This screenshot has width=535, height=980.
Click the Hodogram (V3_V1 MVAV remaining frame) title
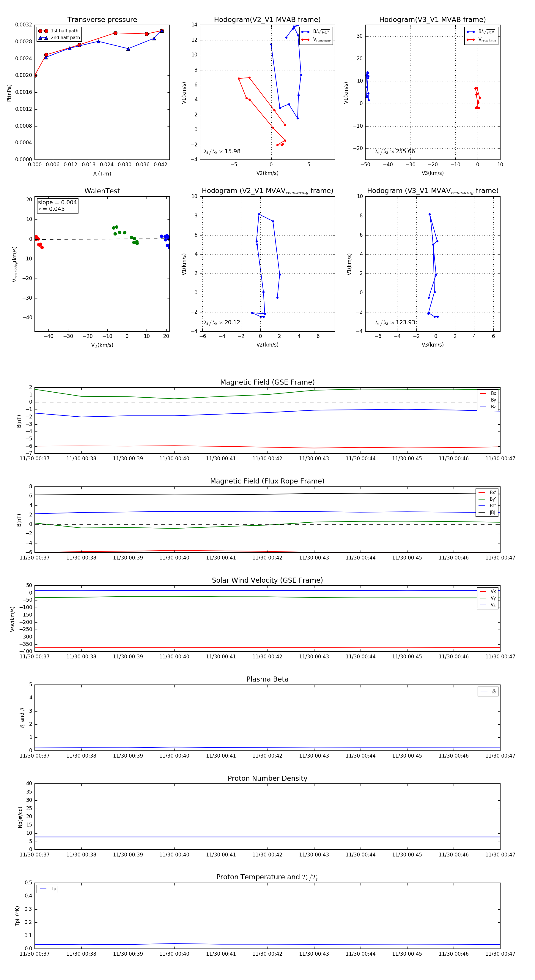tap(432, 191)
